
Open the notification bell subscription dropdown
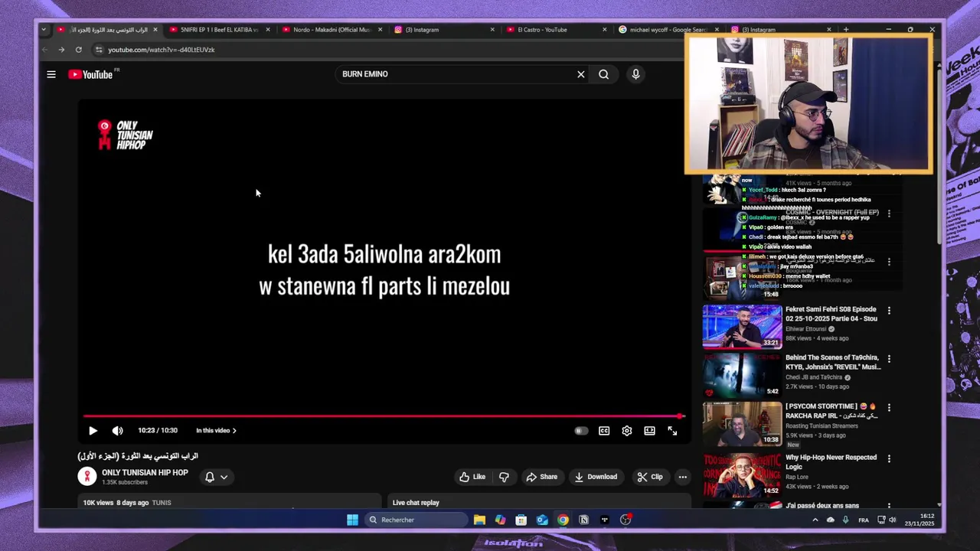tap(216, 477)
